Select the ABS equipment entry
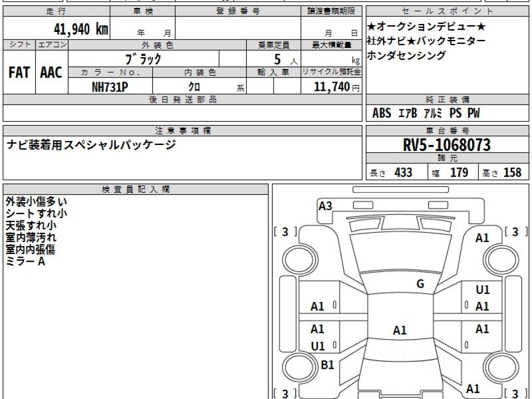The width and height of the screenshot is (532, 399). pos(382,113)
